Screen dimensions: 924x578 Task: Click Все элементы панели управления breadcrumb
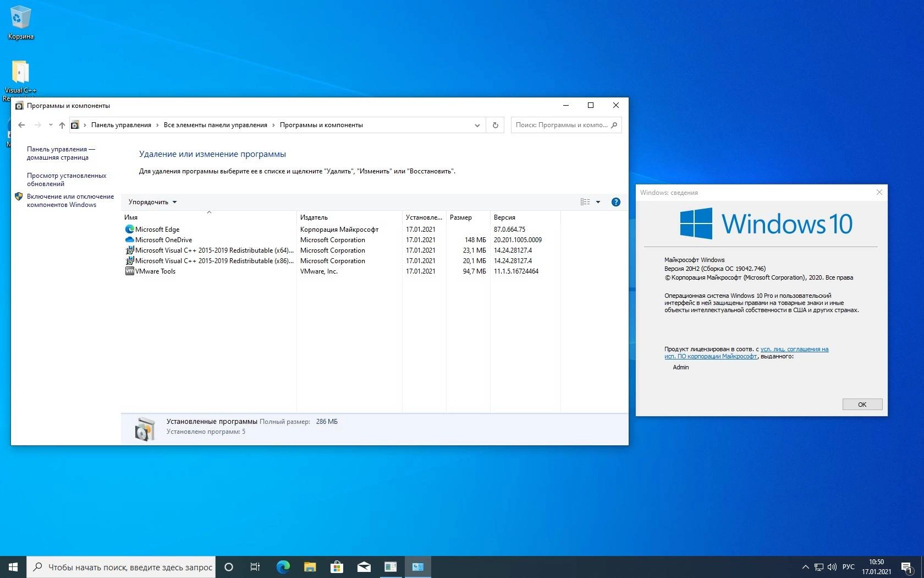tap(215, 125)
